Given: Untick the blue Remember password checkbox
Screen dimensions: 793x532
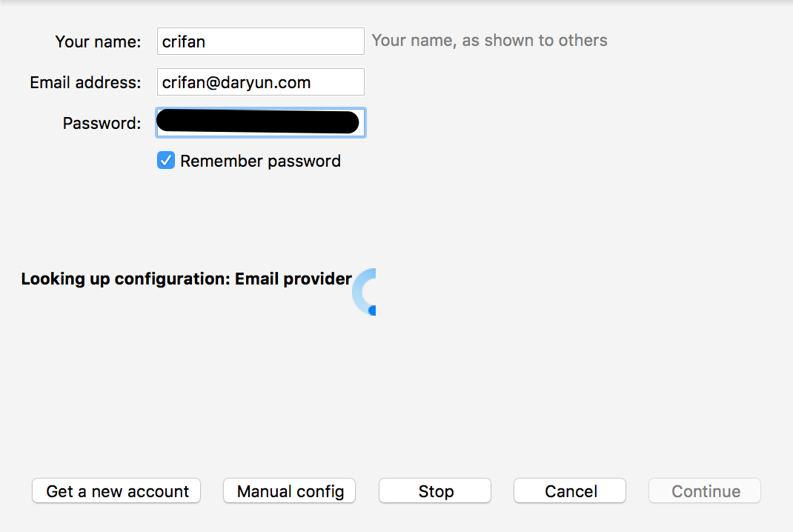Looking at the screenshot, I should tap(166, 161).
